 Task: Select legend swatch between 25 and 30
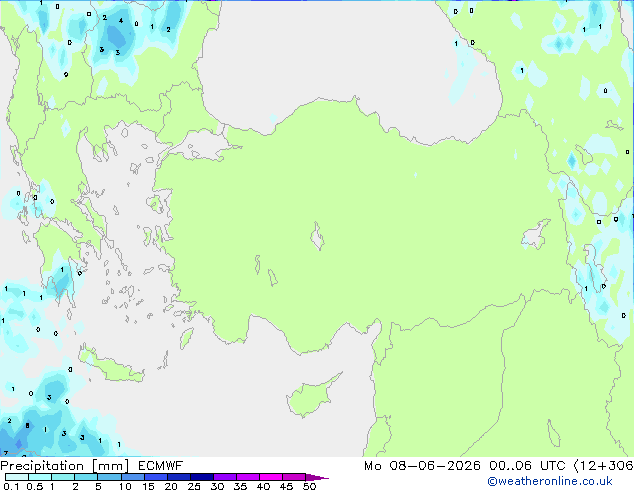click(x=201, y=477)
